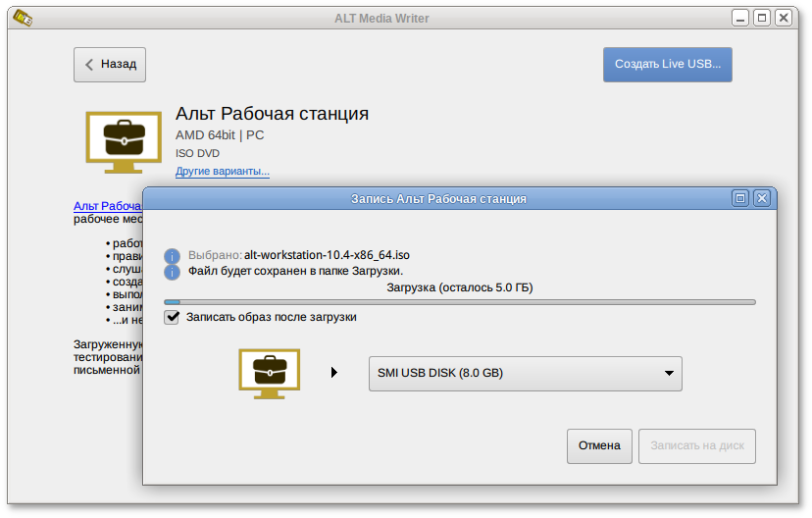Click the Записать на диск button
This screenshot has width=812, height=518.
pyautogui.click(x=697, y=445)
